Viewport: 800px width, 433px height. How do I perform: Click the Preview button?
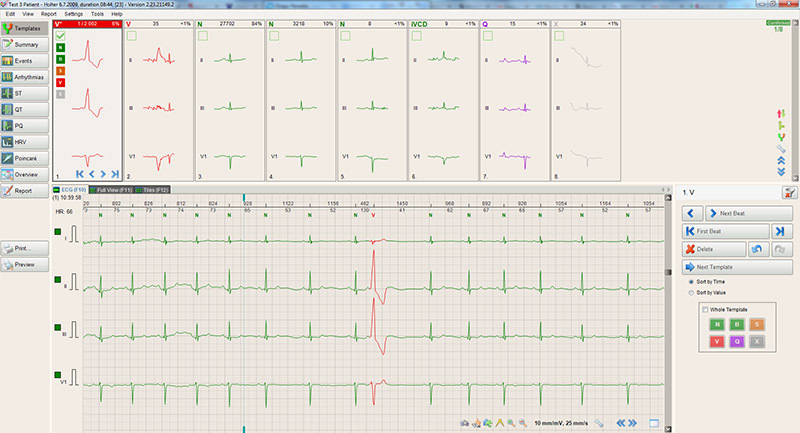click(24, 265)
